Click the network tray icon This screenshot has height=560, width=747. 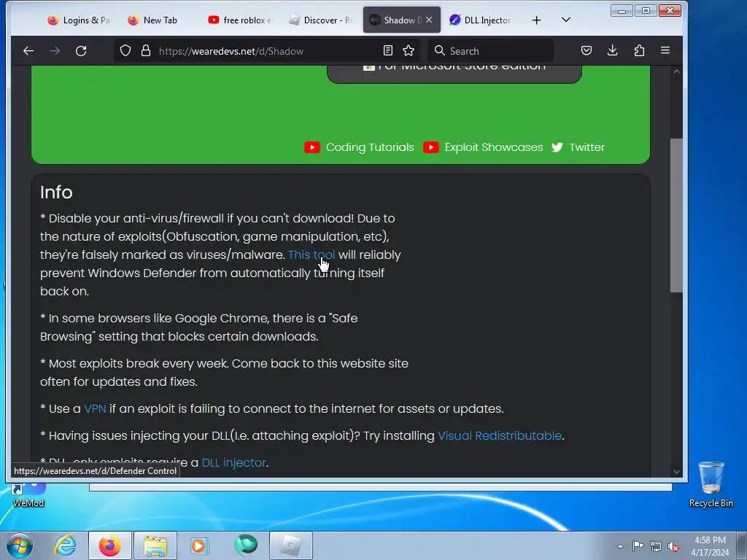656,546
